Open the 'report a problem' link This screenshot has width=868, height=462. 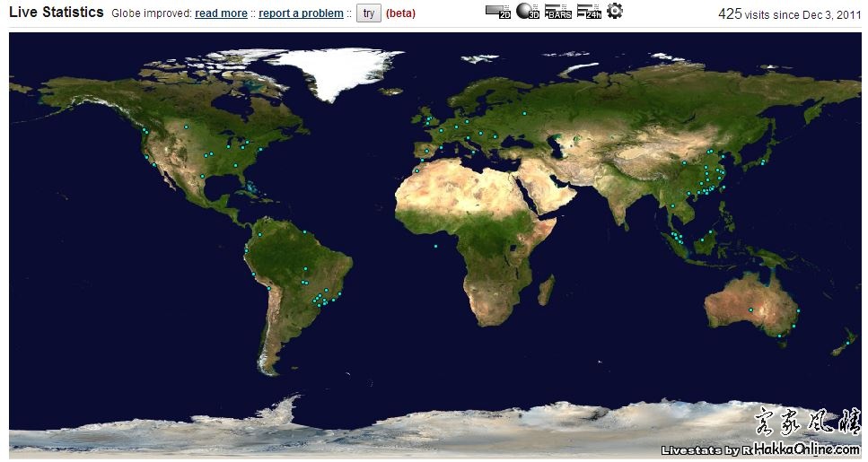tap(301, 13)
